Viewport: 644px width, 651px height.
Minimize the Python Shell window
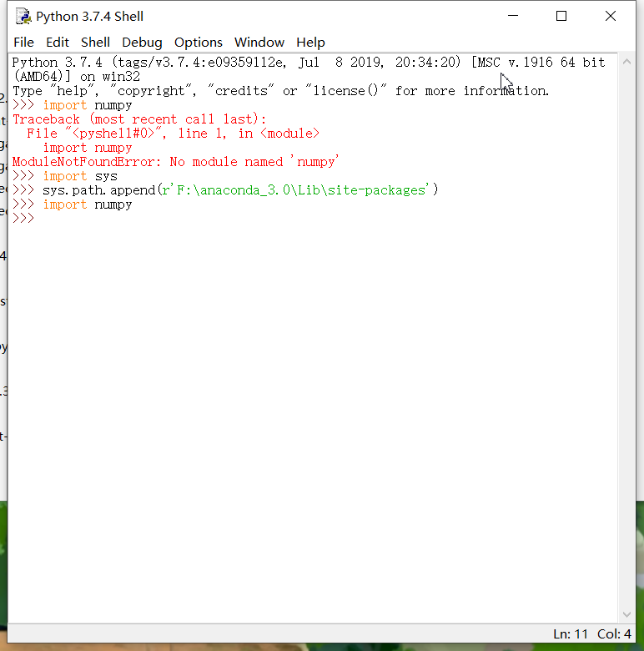[513, 16]
